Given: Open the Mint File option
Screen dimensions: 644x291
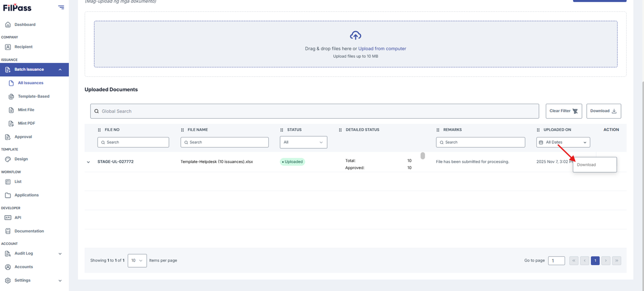Looking at the screenshot, I should (x=26, y=110).
